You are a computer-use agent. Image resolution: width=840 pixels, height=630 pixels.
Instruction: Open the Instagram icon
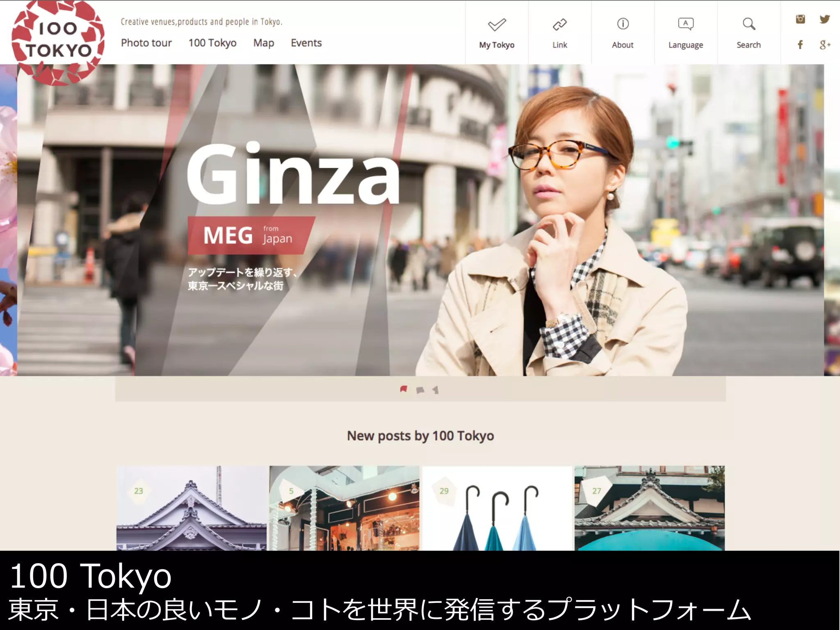(x=800, y=19)
